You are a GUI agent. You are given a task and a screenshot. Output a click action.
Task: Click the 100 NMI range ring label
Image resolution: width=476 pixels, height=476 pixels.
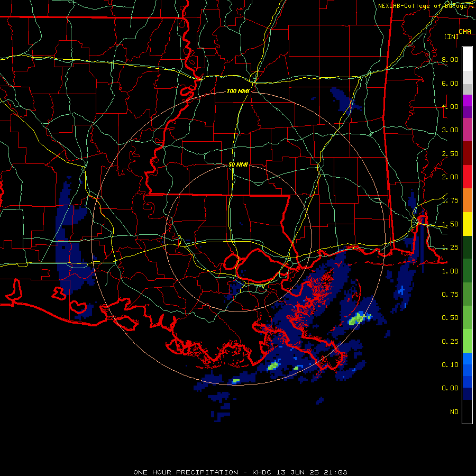[x=238, y=91]
